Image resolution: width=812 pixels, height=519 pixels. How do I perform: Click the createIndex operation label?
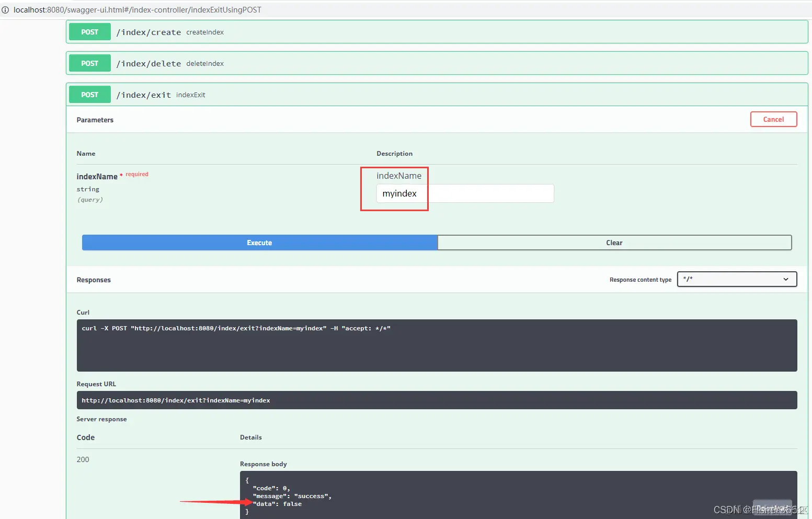(x=205, y=32)
